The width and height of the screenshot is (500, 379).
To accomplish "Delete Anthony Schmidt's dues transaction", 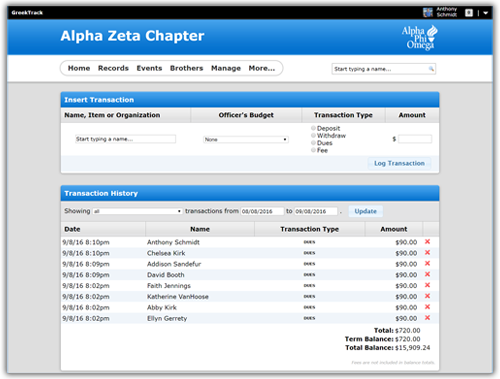I will [x=427, y=242].
